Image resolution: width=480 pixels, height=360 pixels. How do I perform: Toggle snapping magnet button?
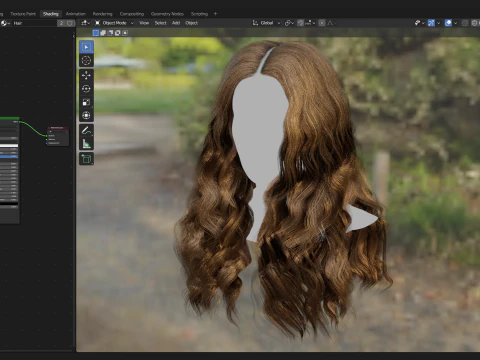(300, 23)
